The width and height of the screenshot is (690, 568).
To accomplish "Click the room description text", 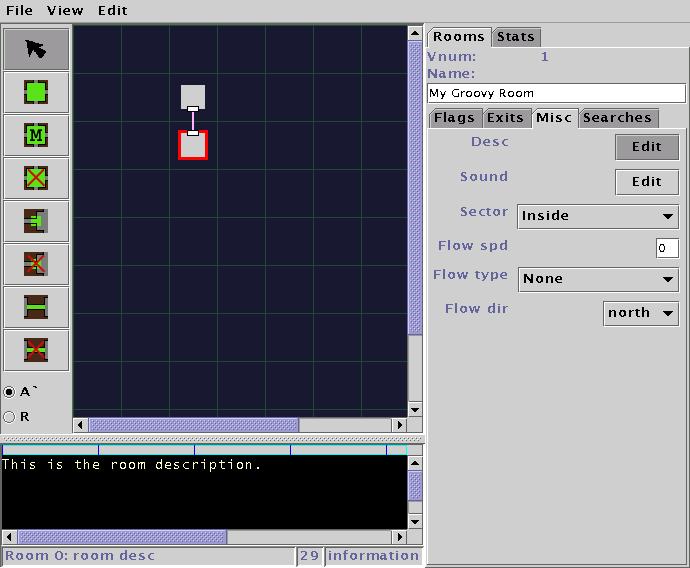I will 132,465.
